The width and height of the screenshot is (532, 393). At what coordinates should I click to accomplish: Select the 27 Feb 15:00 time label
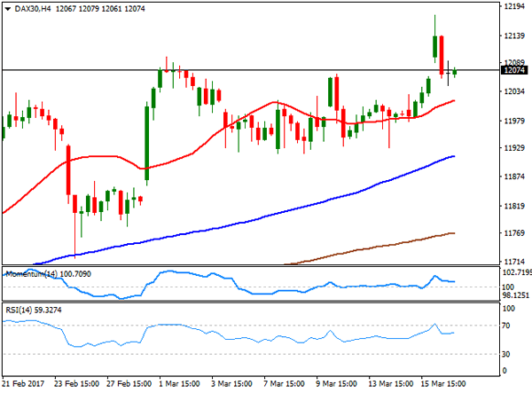click(129, 384)
